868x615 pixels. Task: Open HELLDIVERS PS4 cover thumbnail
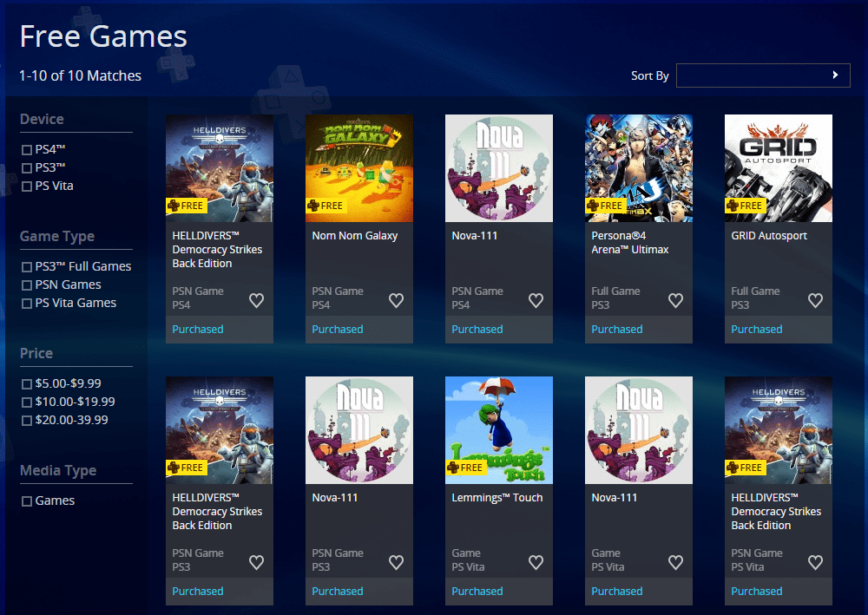[x=220, y=168]
